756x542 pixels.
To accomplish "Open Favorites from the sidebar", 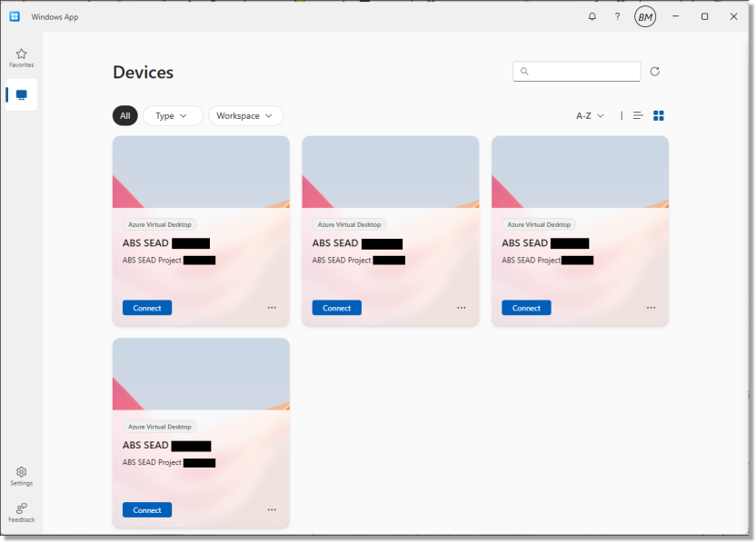I will (x=20, y=56).
